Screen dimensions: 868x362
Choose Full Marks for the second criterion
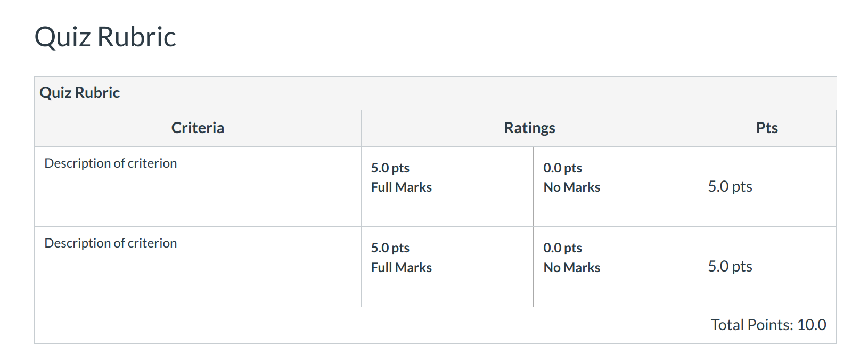(401, 268)
